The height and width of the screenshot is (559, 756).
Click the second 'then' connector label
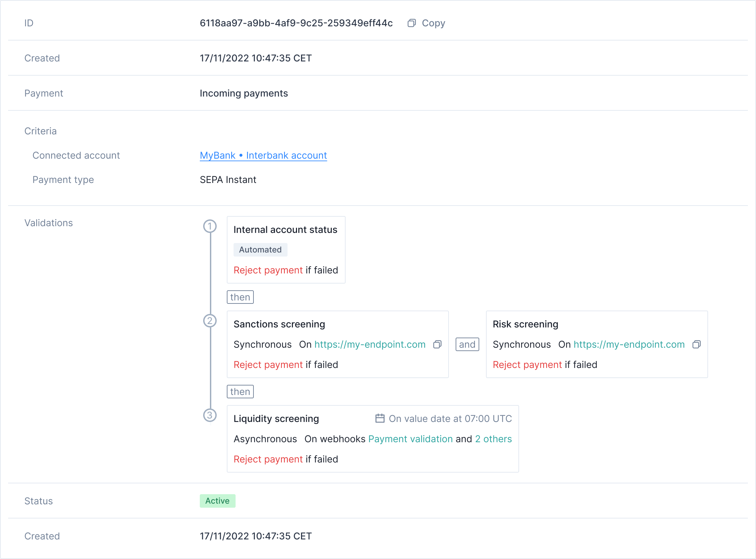click(x=240, y=392)
